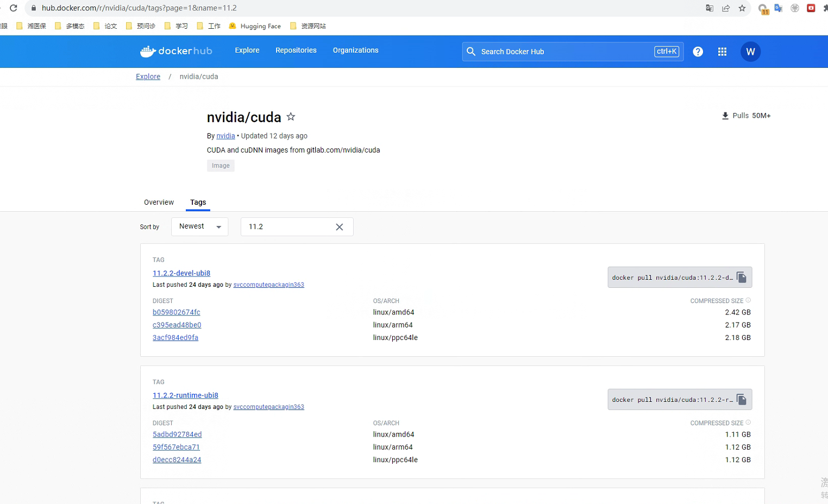Bookmark this page with the star icon
Screen dimensions: 828x504
[x=742, y=8]
